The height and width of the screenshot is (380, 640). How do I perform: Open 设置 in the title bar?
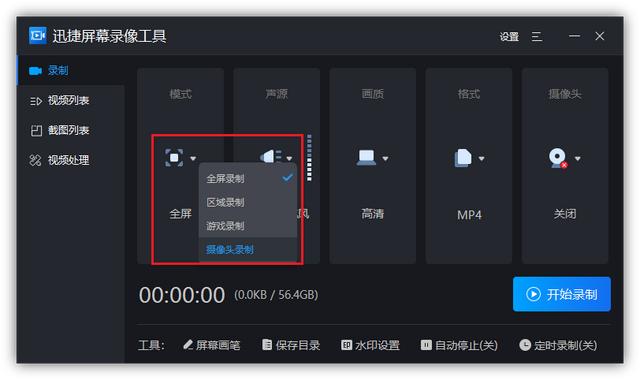pyautogui.click(x=509, y=37)
